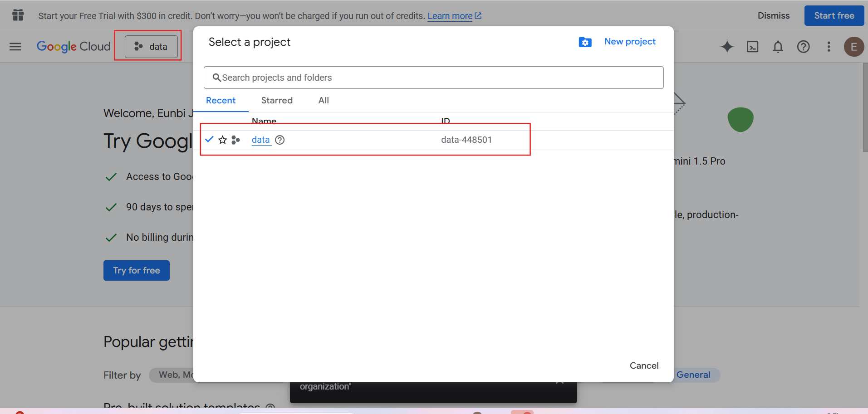The width and height of the screenshot is (868, 414).
Task: Open the notifications bell
Action: point(778,46)
